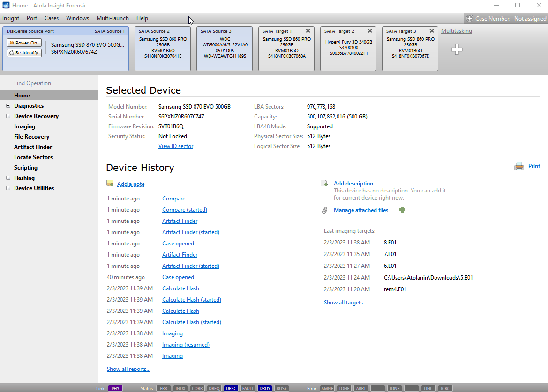
Task: Click the UNC error indicator
Action: pos(428,388)
